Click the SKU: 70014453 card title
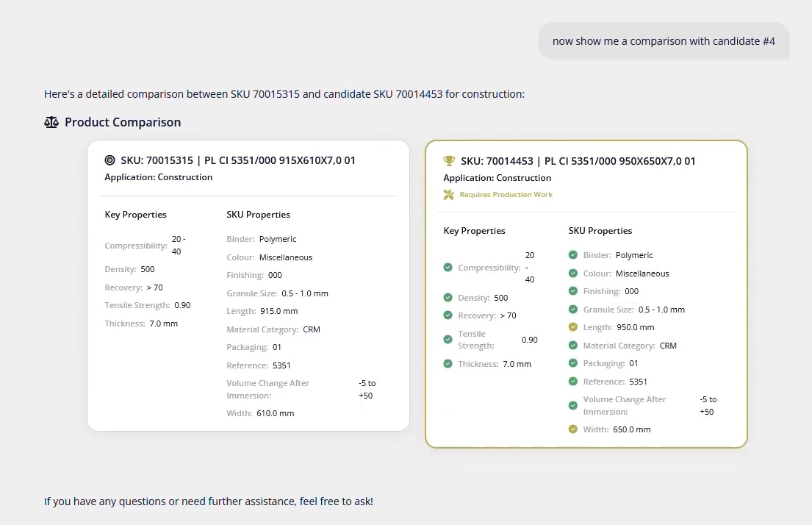Screen dimensions: 812x525 pyautogui.click(x=578, y=160)
